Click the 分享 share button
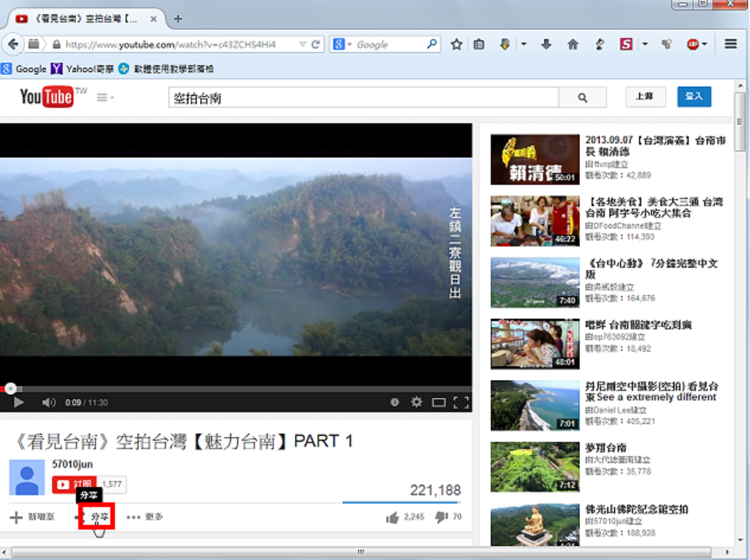750x560 pixels. tap(96, 517)
